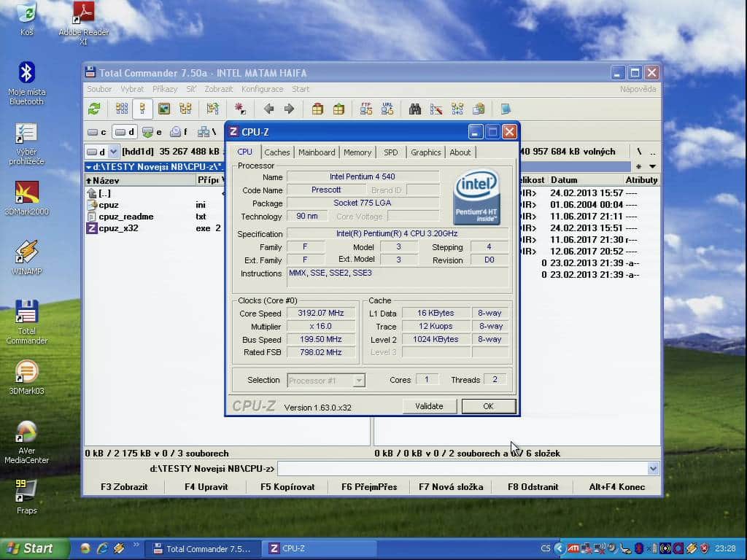
Task: Switch to the Mainboard tab in CPU-Z
Action: click(317, 152)
